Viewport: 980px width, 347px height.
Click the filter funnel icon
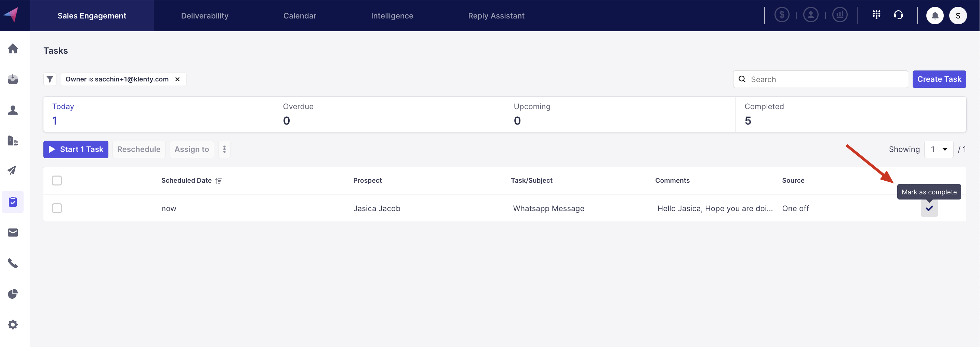click(50, 79)
